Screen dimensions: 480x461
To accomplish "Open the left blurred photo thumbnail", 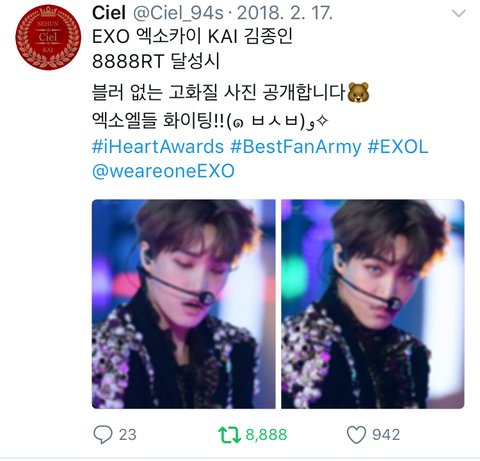I will pos(184,304).
